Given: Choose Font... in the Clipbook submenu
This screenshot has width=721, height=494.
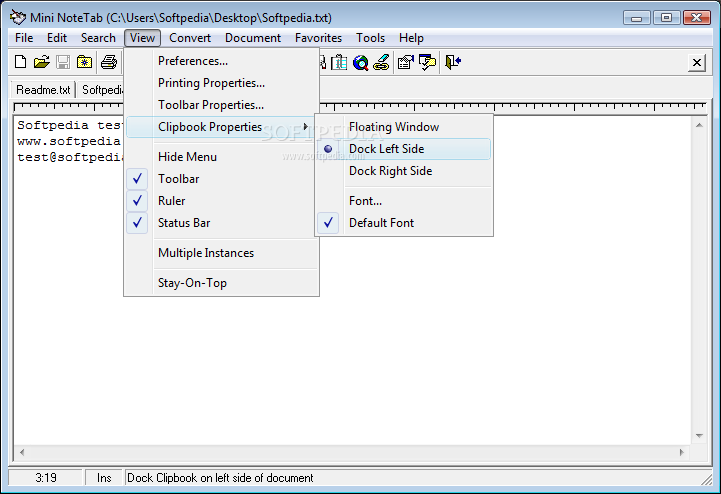Looking at the screenshot, I should point(404,201).
